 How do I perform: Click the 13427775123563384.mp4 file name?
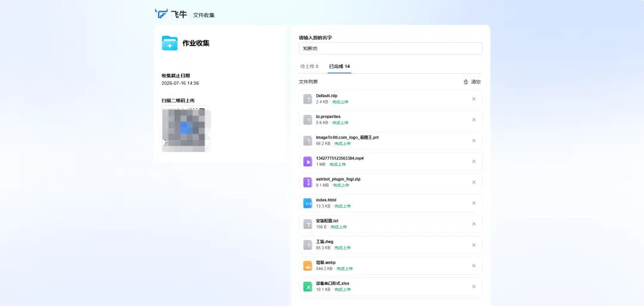[x=340, y=158]
